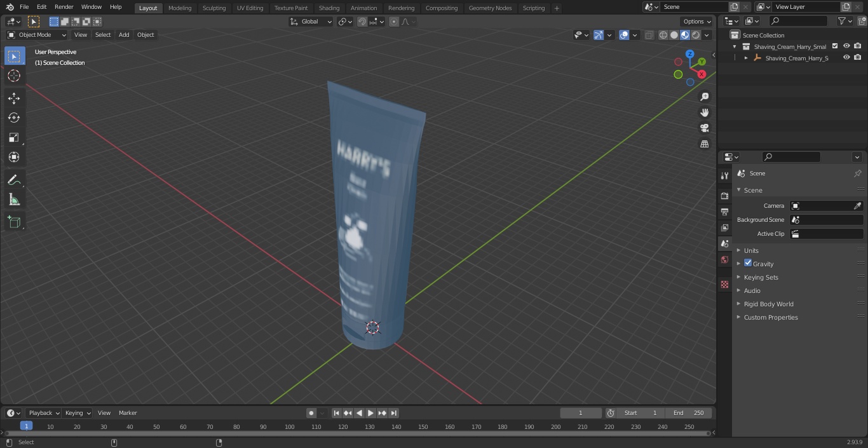Click the timeline Marker menu
This screenshot has height=448, width=868.
click(128, 413)
